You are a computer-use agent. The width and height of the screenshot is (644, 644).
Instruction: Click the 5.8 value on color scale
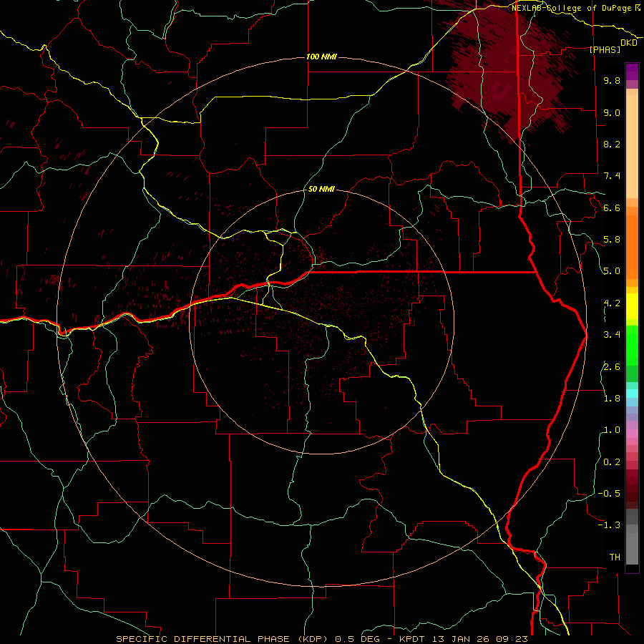pyautogui.click(x=612, y=240)
